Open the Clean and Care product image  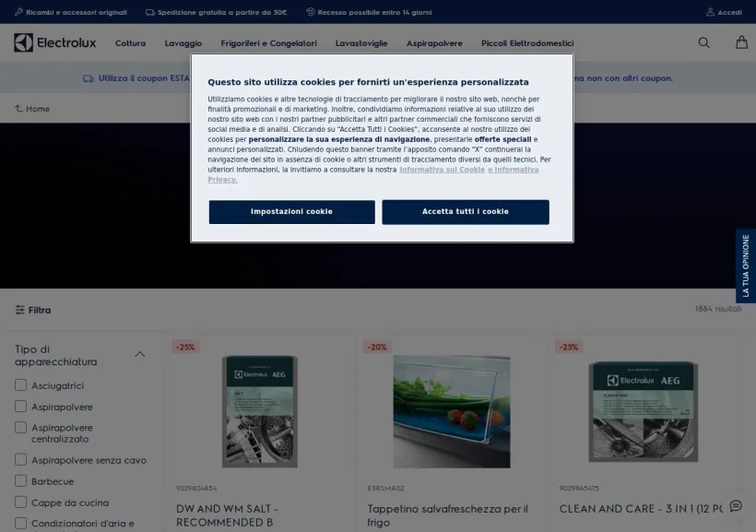pos(644,411)
